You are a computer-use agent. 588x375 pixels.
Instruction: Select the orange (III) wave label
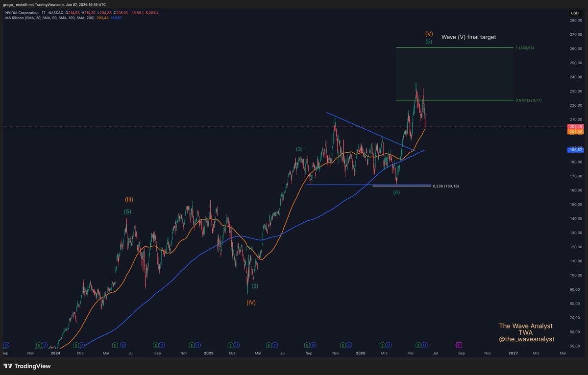(x=129, y=200)
